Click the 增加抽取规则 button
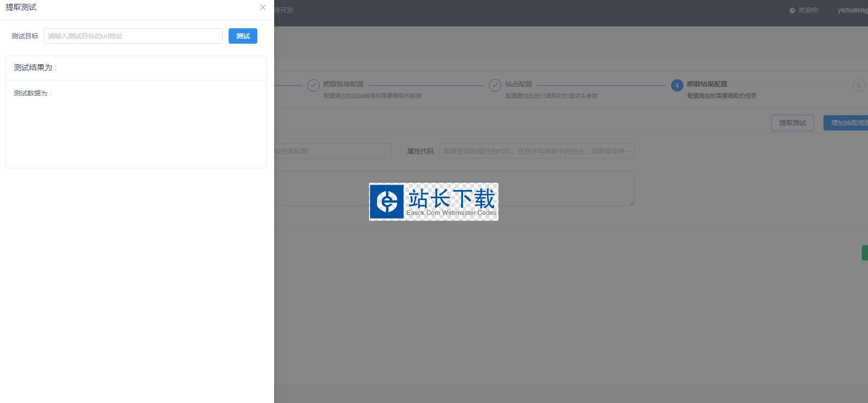 coord(846,123)
